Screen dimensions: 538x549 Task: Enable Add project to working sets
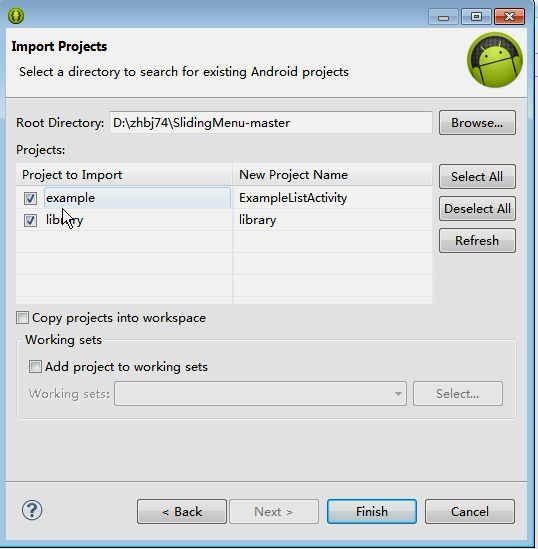(35, 367)
